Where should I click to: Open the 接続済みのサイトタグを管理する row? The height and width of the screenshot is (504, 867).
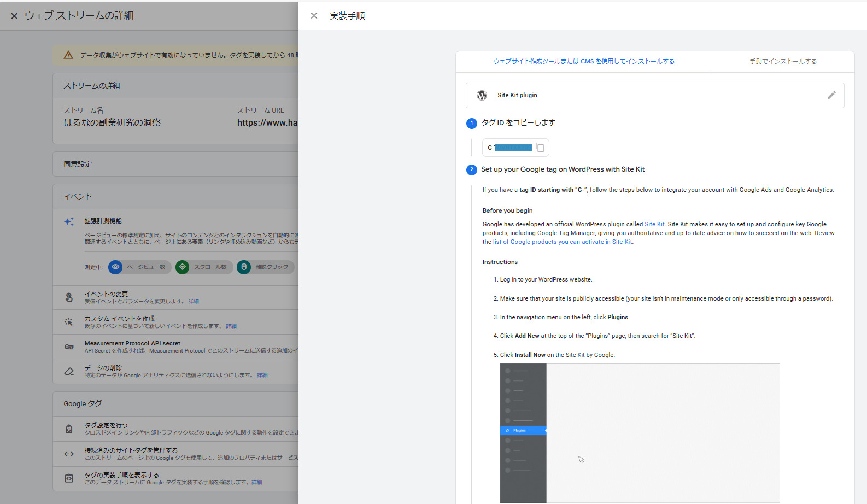[x=175, y=454]
